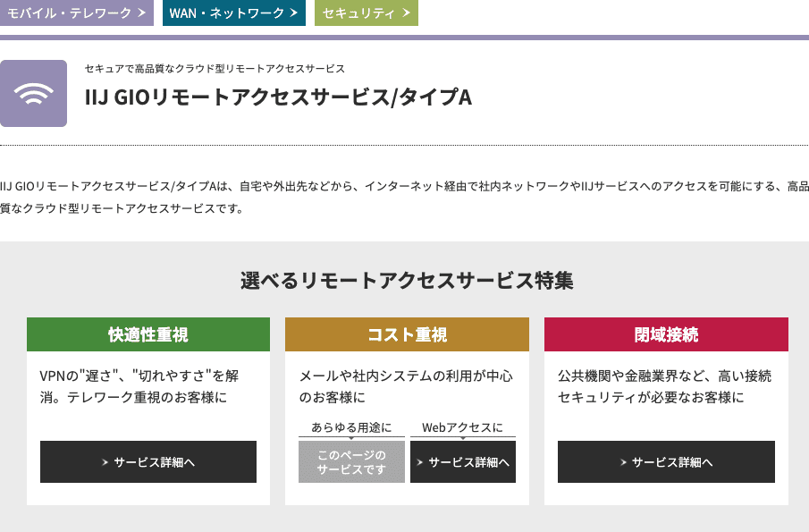The height and width of the screenshot is (532, 809).
Task: Open the WAN・ネットワーク category tab
Action: (x=233, y=13)
